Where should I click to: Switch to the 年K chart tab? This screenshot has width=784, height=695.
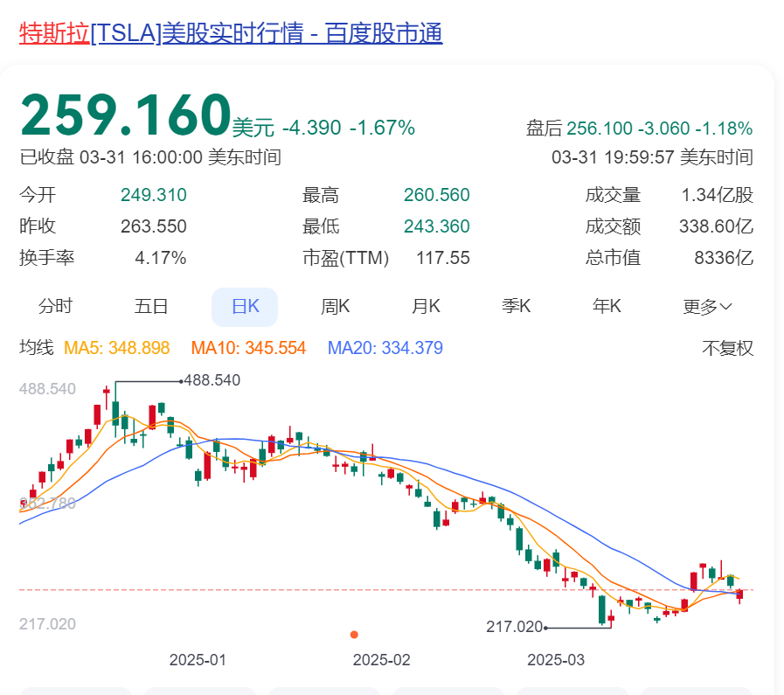[607, 306]
